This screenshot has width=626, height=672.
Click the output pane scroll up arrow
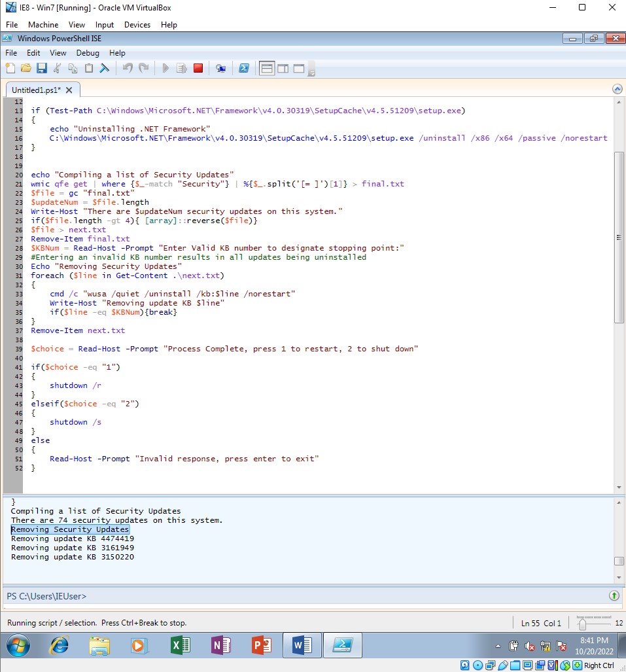pos(619,503)
